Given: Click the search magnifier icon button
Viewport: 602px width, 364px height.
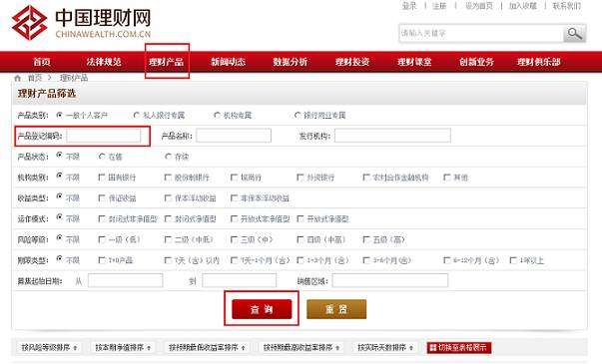Looking at the screenshot, I should coord(574,33).
